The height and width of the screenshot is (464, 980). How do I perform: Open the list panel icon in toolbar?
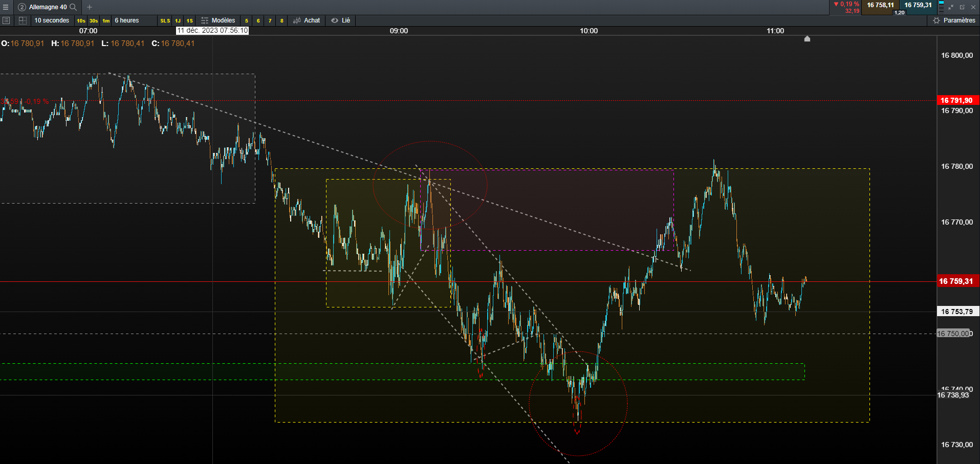coord(6,20)
